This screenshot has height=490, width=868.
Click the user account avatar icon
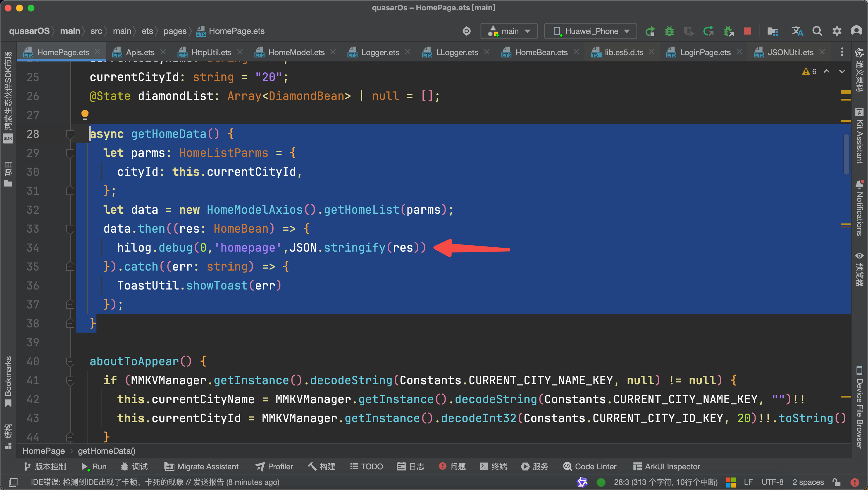856,31
